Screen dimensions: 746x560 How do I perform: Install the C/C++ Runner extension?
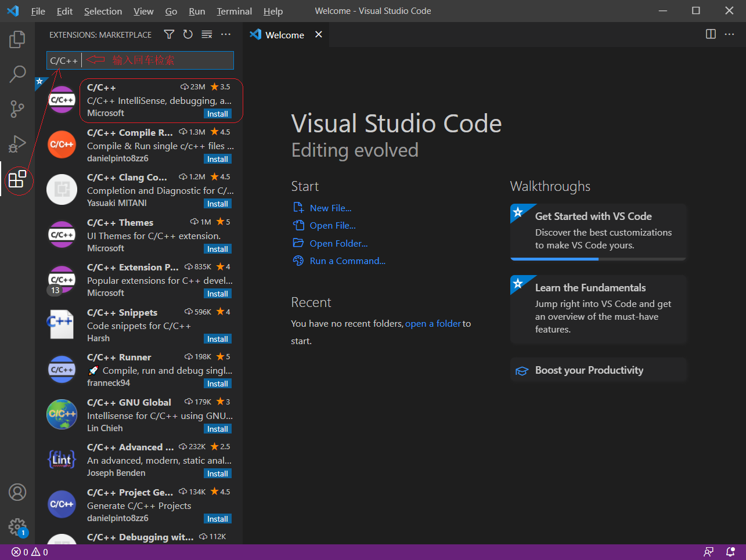218,384
